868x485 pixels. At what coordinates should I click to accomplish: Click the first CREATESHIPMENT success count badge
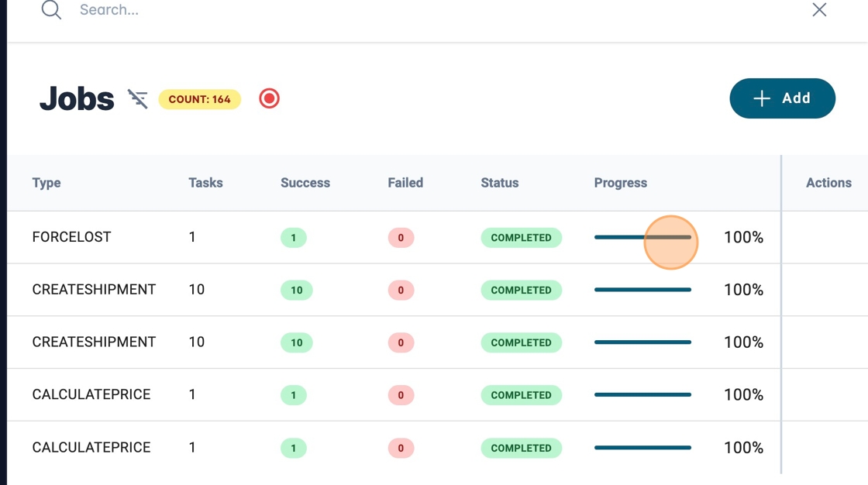[x=296, y=291]
